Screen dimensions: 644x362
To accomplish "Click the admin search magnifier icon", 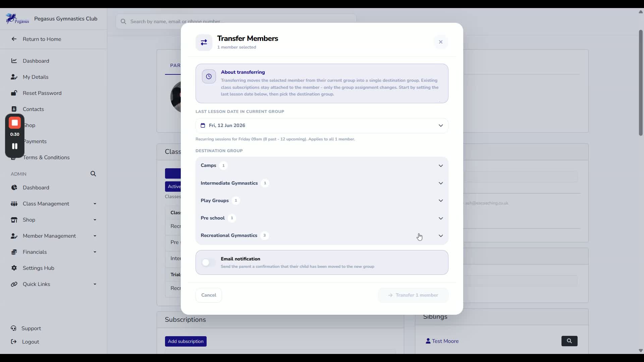I will coord(93,174).
